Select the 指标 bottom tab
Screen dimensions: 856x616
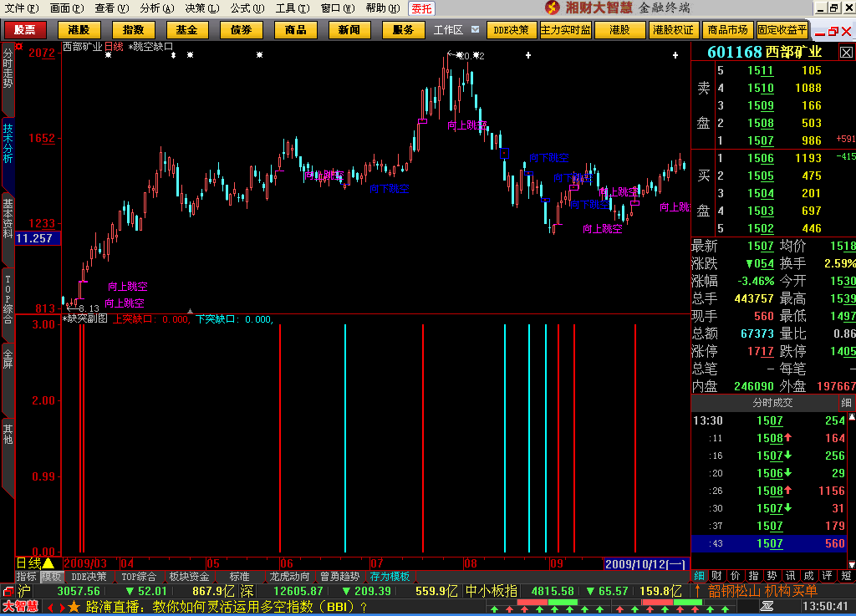(x=26, y=576)
